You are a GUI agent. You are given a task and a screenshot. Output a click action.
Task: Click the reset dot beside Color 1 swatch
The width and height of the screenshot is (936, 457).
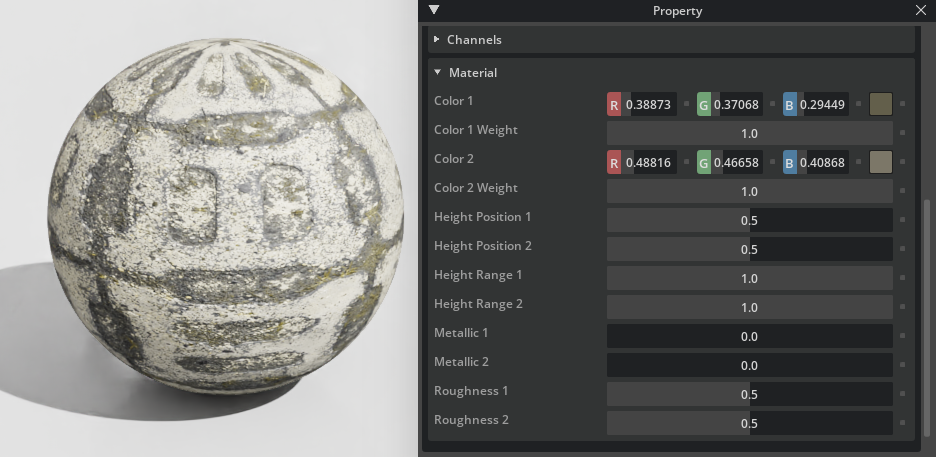[903, 104]
